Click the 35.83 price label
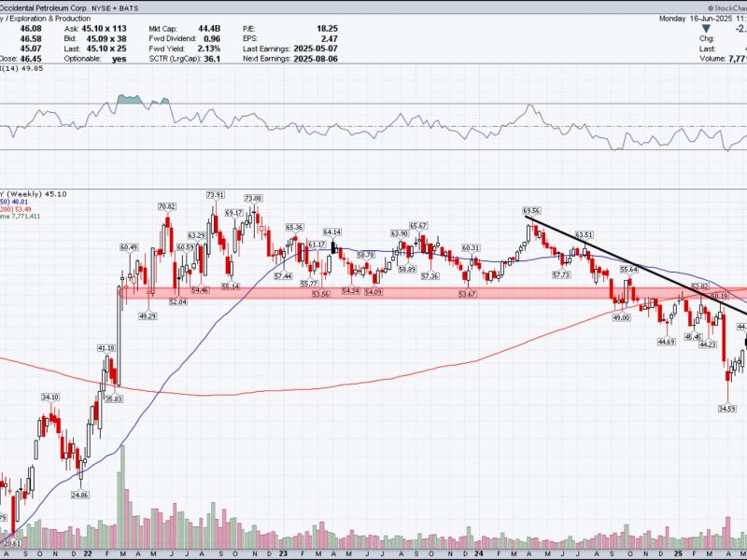Screen dimensions: 747x560 [x=113, y=399]
